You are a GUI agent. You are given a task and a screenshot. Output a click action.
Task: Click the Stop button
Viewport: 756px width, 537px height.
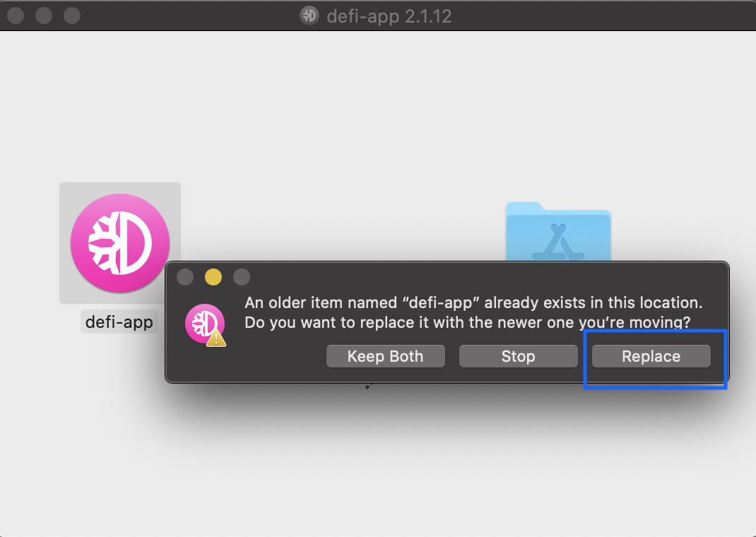coord(519,356)
